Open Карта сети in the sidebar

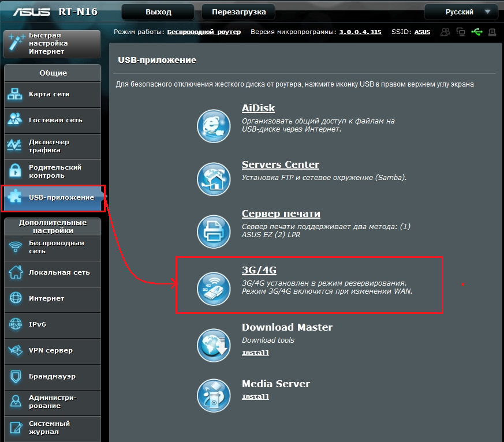(x=52, y=94)
